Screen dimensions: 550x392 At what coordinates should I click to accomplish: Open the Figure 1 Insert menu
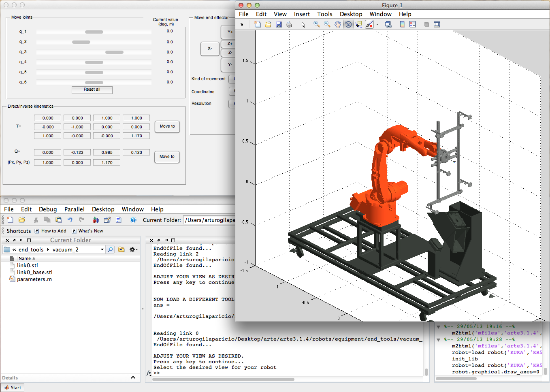(302, 14)
